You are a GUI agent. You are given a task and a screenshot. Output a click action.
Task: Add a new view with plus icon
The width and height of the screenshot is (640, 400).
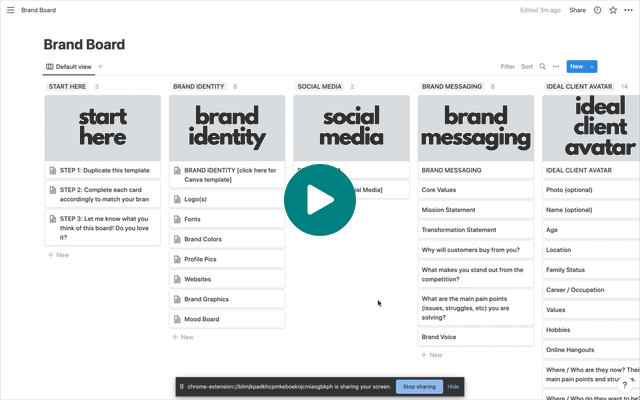coord(100,67)
